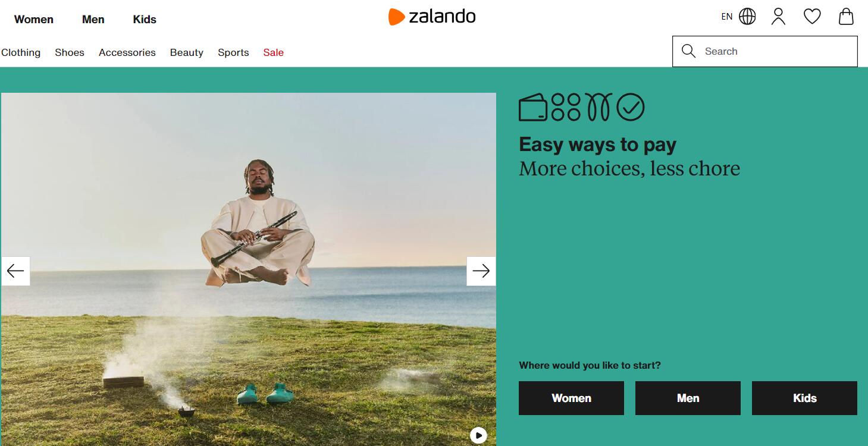Open the user account icon
Image resolution: width=868 pixels, height=446 pixels.
[x=778, y=17]
